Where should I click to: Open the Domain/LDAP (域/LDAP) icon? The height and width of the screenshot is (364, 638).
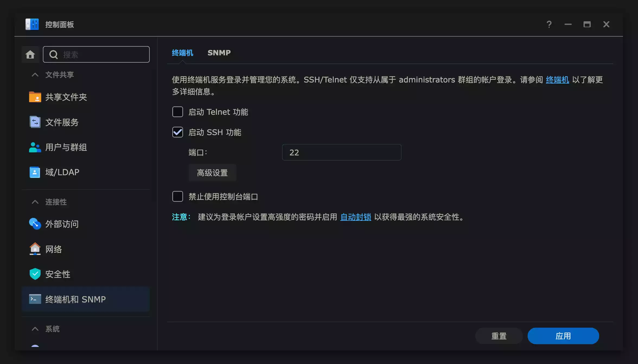35,172
